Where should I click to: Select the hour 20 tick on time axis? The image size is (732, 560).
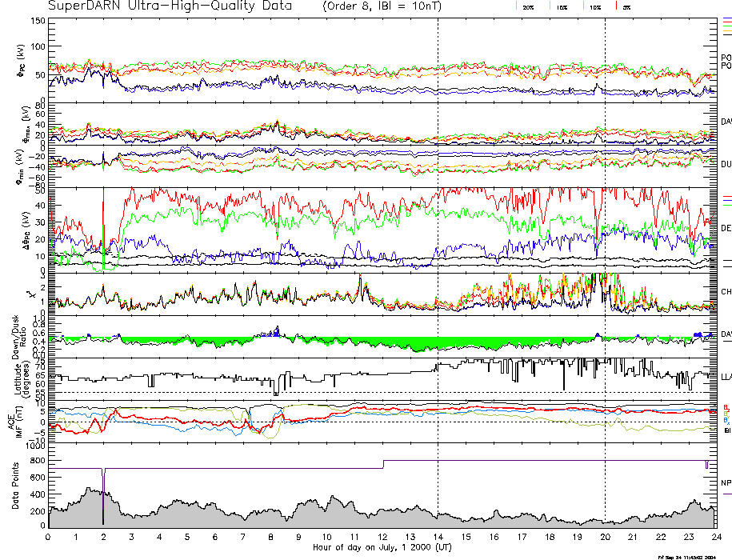pyautogui.click(x=605, y=536)
